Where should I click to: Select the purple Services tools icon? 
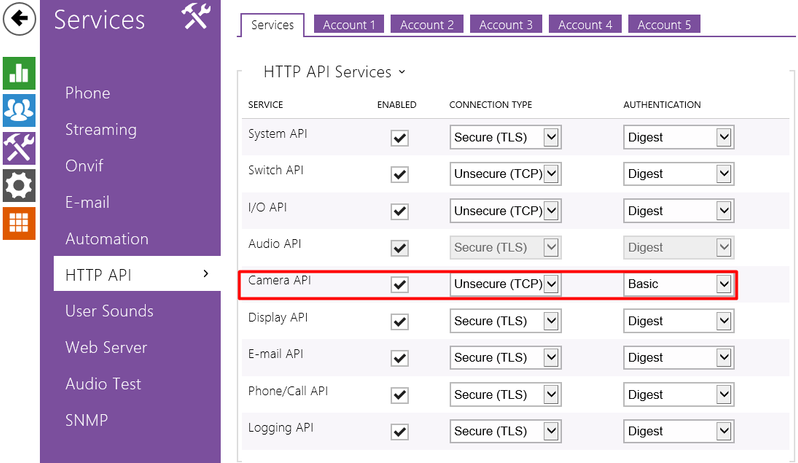pos(20,147)
